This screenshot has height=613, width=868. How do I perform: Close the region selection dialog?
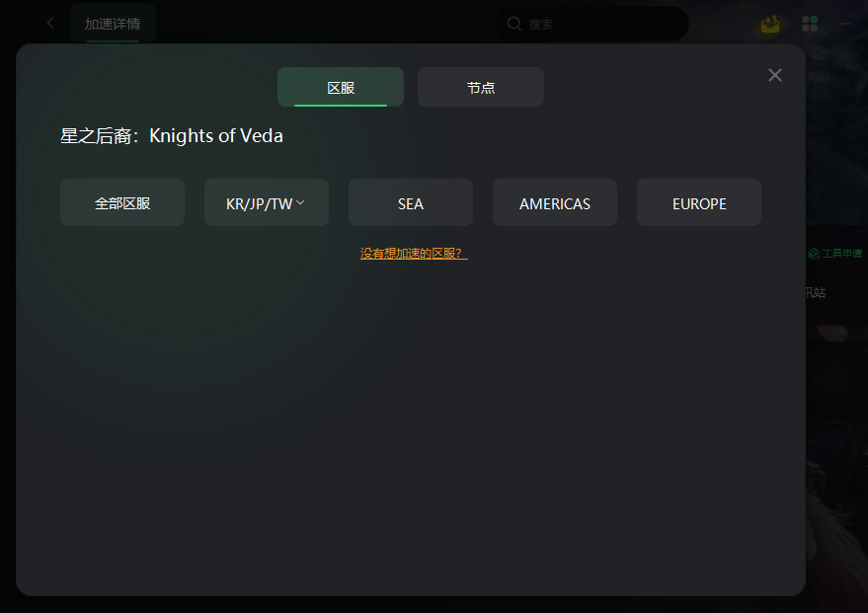point(775,75)
